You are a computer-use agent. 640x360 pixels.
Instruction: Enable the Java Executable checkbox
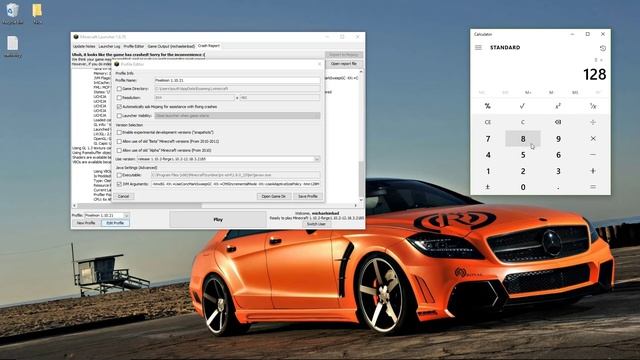pyautogui.click(x=119, y=175)
